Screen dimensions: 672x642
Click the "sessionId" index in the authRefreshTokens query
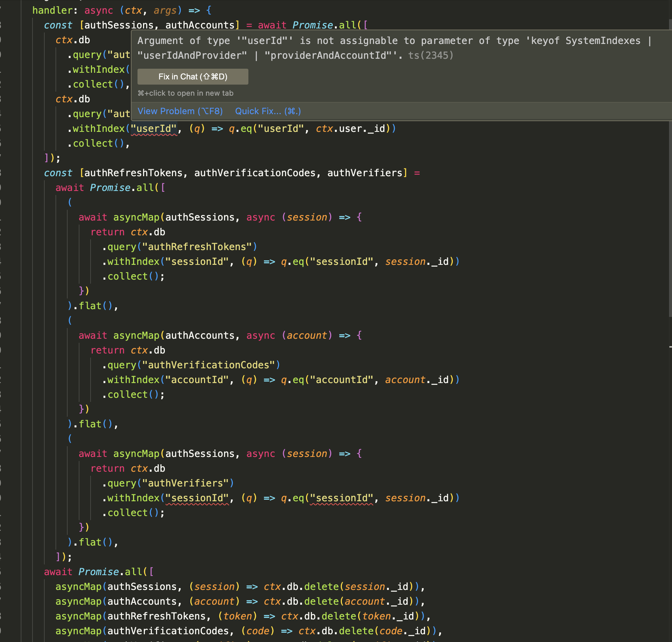(197, 262)
